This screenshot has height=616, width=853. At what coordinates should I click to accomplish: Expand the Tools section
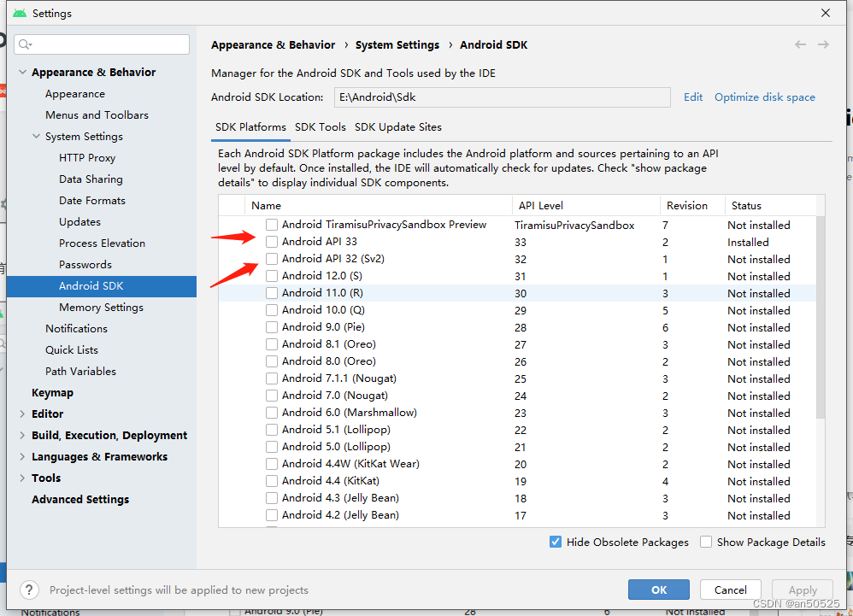click(x=22, y=478)
